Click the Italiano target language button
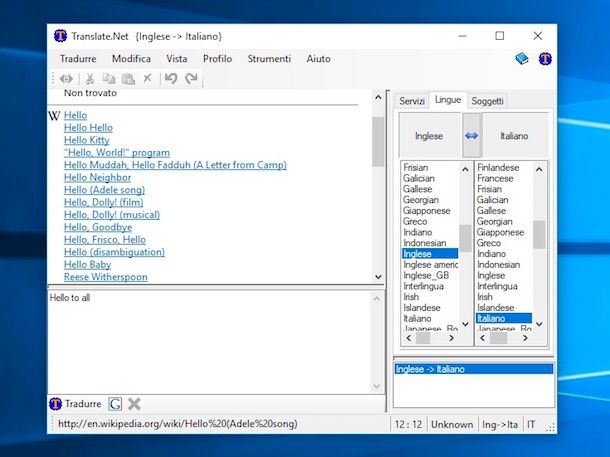Screen dimensions: 610x457 tap(515, 136)
